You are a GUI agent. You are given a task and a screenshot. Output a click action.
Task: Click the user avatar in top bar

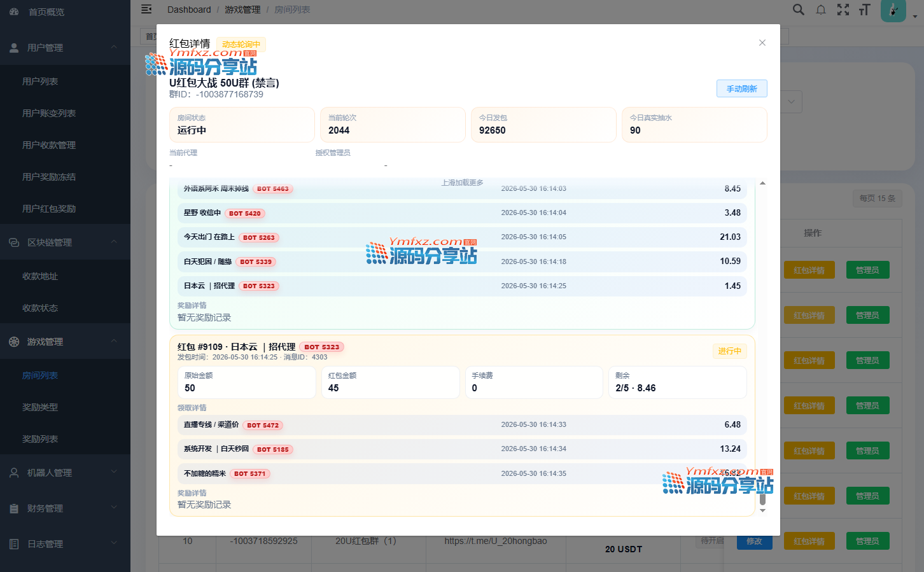[893, 10]
